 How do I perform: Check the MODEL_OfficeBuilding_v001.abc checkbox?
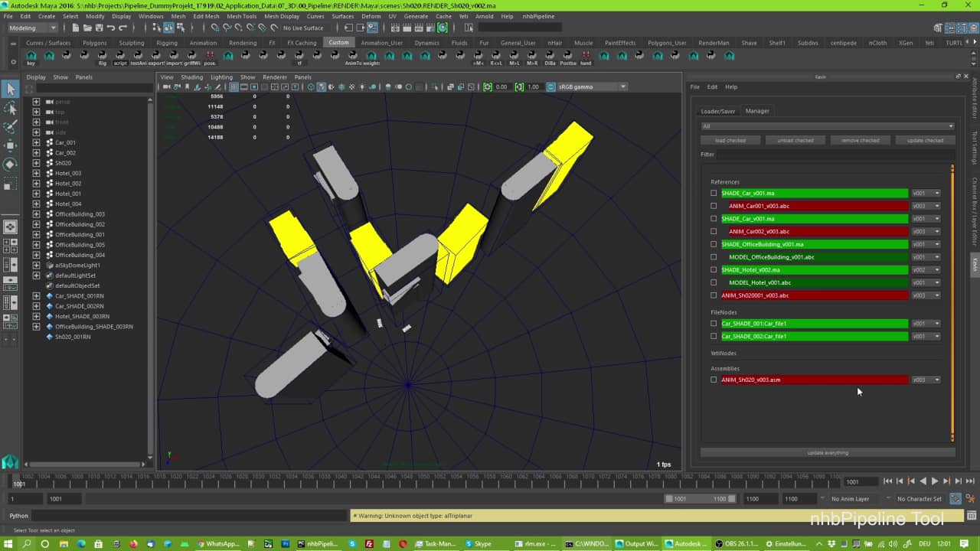pyautogui.click(x=714, y=257)
